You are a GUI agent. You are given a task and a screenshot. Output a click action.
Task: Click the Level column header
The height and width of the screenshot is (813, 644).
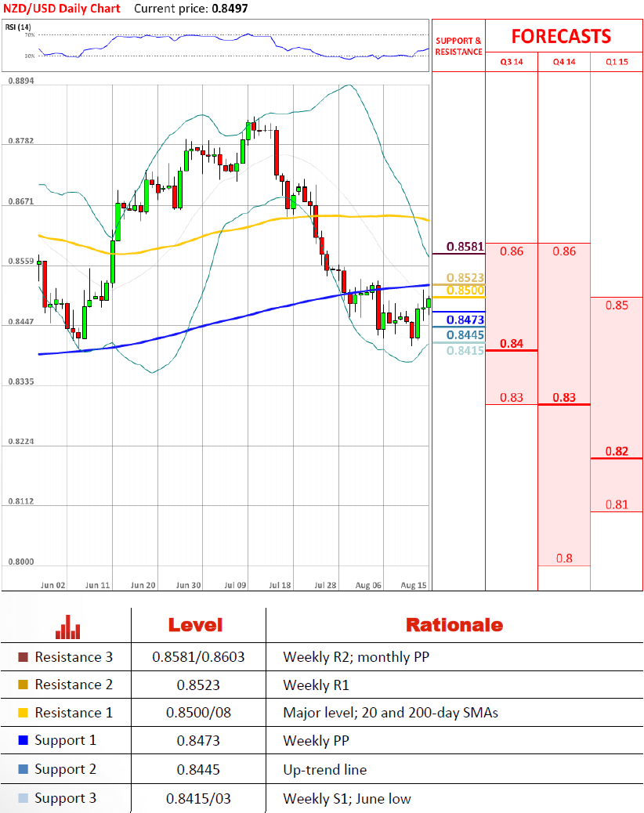point(196,625)
